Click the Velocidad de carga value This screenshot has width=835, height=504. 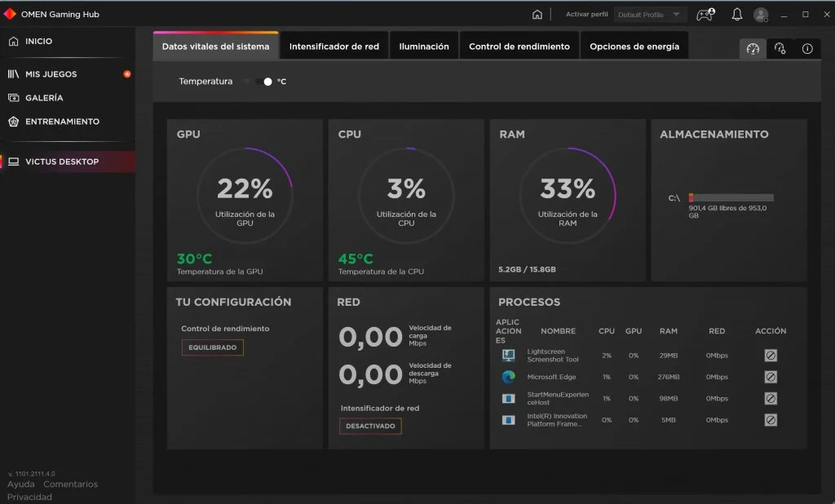pos(371,337)
